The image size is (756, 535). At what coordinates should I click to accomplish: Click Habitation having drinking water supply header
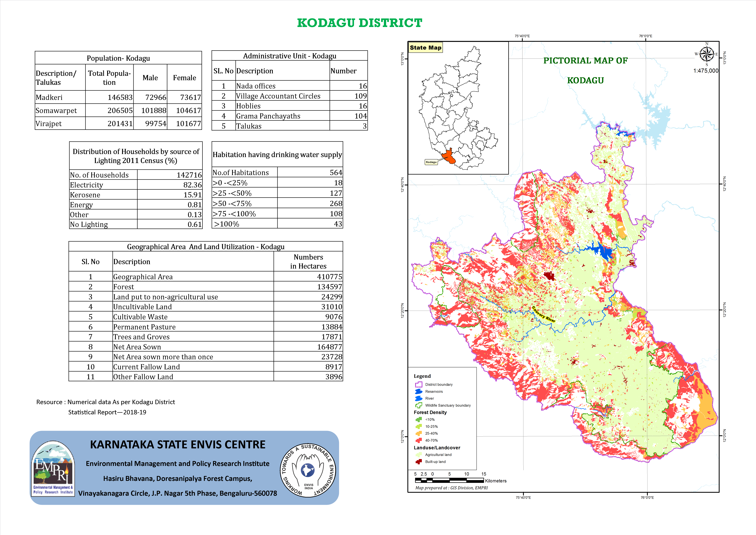point(277,154)
